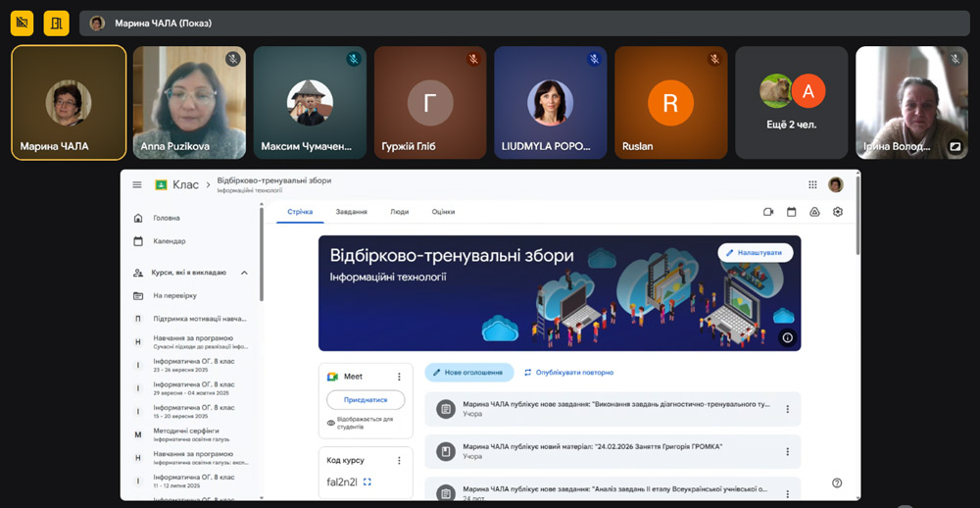The height and width of the screenshot is (508, 980).
Task: Click the muted mic icon on Ruslan tile
Action: point(714,59)
